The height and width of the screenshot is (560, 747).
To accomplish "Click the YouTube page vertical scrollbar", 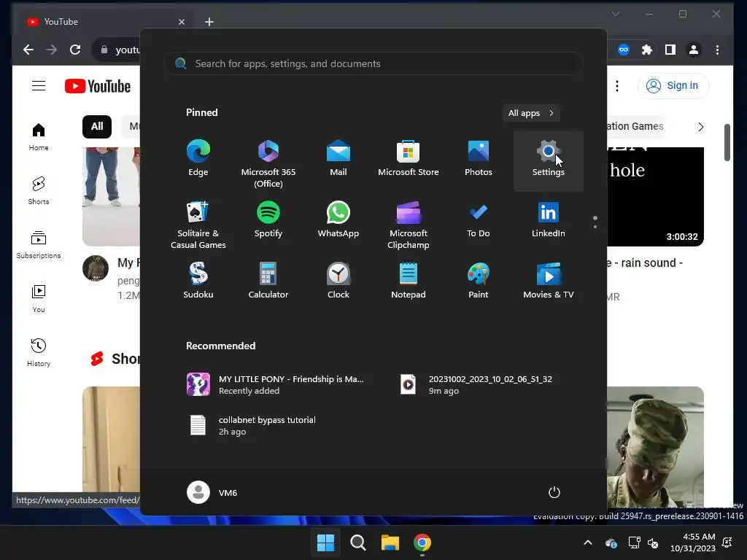I will coord(727,143).
